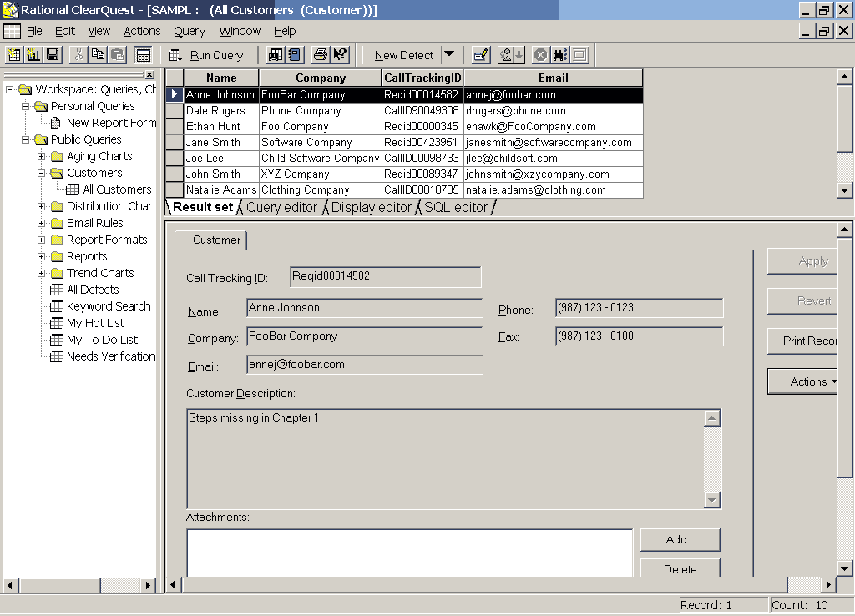Click the edit record pencil icon
The image size is (855, 616).
pyautogui.click(x=481, y=54)
